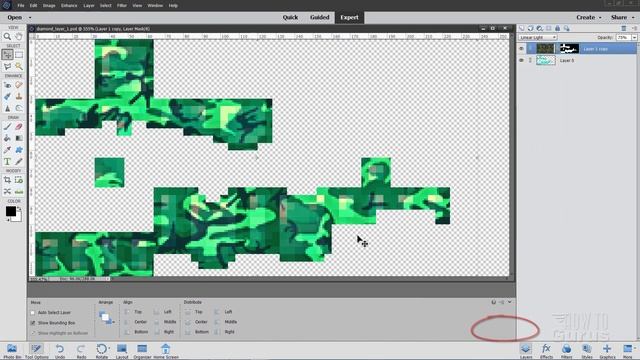The width and height of the screenshot is (640, 360).
Task: Select the Pencil tool
Action: [x=19, y=162]
